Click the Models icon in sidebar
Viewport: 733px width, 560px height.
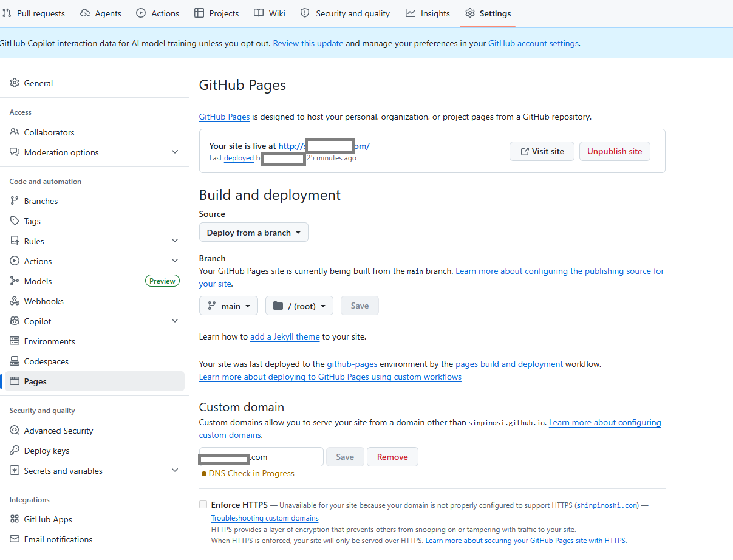[x=15, y=281]
